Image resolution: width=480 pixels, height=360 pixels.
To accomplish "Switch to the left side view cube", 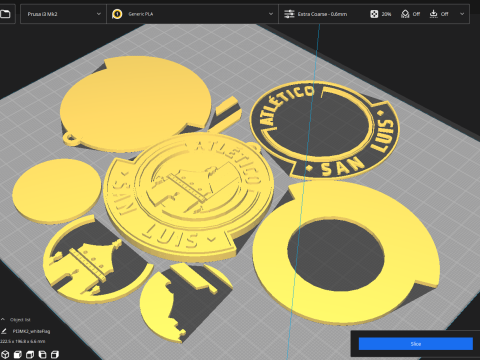I will click(42, 354).
